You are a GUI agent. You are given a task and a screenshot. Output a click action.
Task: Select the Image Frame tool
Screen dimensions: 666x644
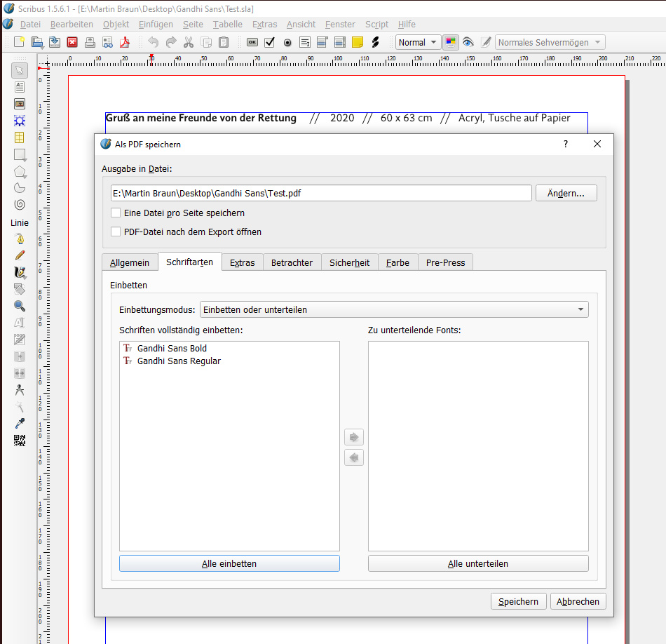click(20, 104)
